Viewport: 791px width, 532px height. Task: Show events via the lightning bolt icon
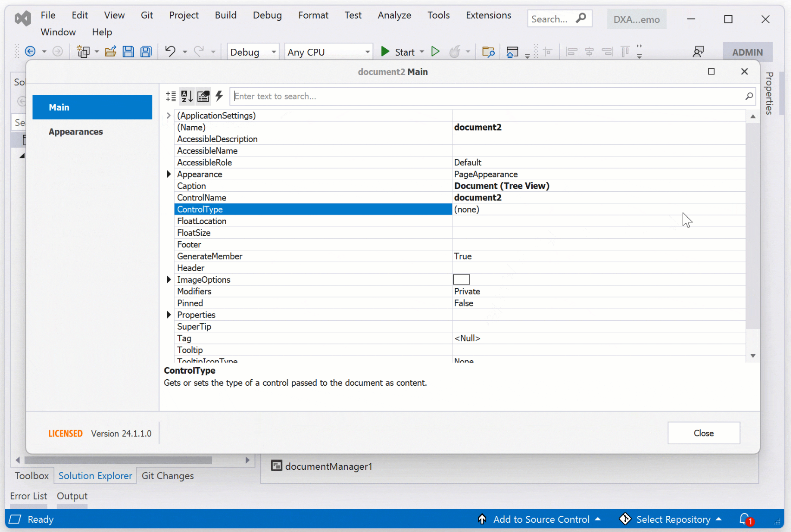[219, 96]
